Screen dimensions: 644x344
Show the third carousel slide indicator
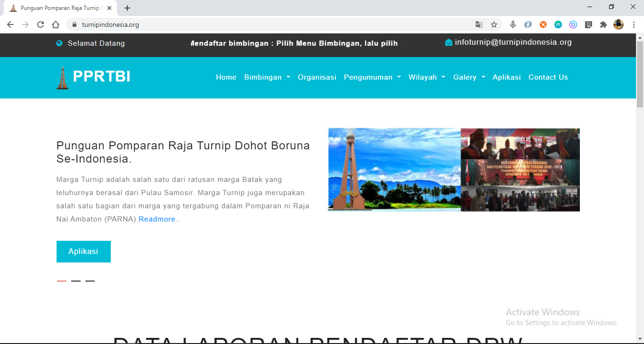pos(90,281)
